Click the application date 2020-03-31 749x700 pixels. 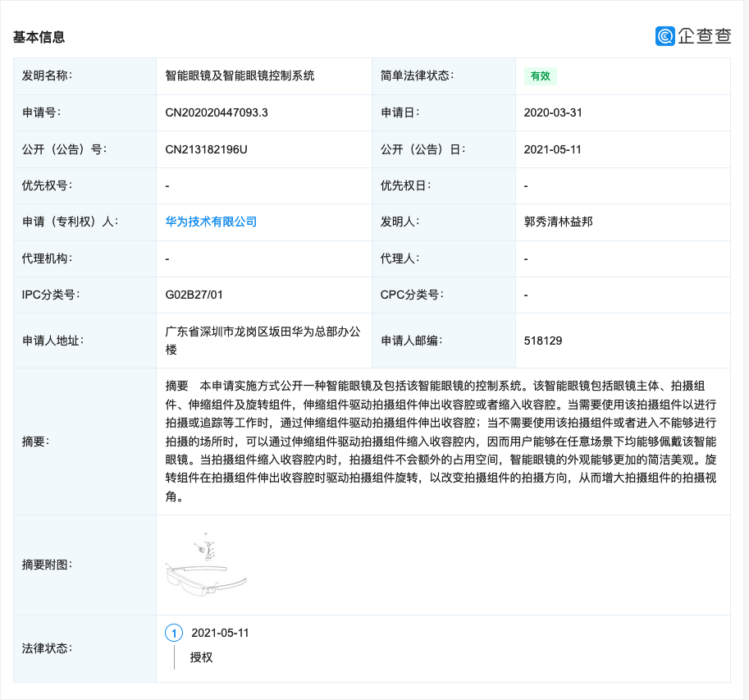(553, 112)
